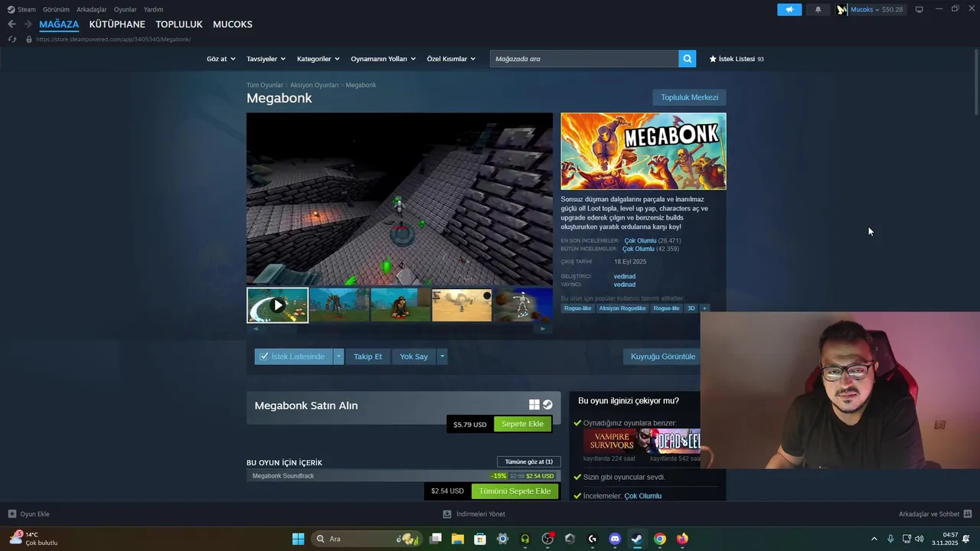Image resolution: width=980 pixels, height=551 pixels.
Task: Open the Yardım menu
Action: click(x=153, y=9)
